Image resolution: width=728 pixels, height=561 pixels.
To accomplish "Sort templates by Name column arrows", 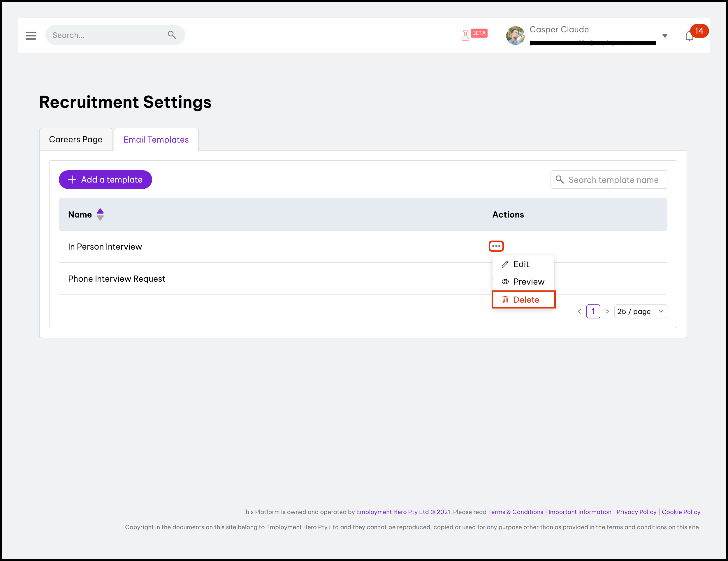I will (x=100, y=215).
